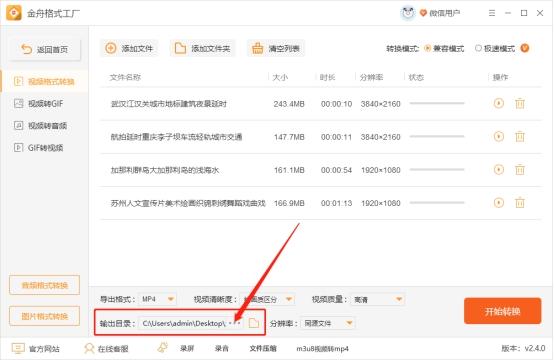This screenshot has width=554, height=360.
Task: Click progress bar of 武汉江汉关 row
Action: (x=437, y=103)
